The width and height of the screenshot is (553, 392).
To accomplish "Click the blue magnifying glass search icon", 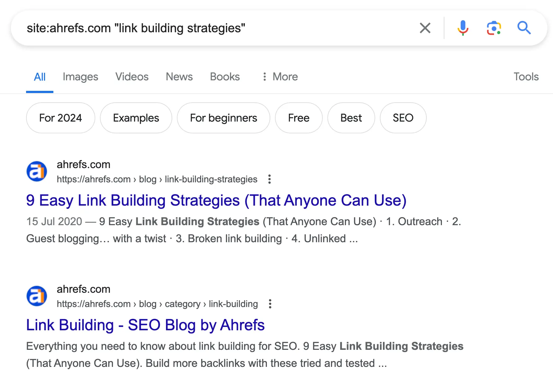I will point(524,28).
